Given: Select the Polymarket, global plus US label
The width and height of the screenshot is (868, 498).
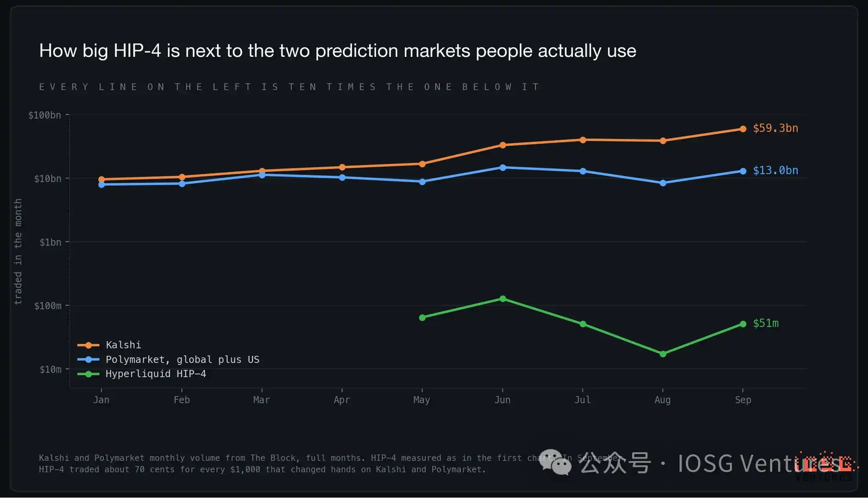Looking at the screenshot, I should click(x=182, y=359).
